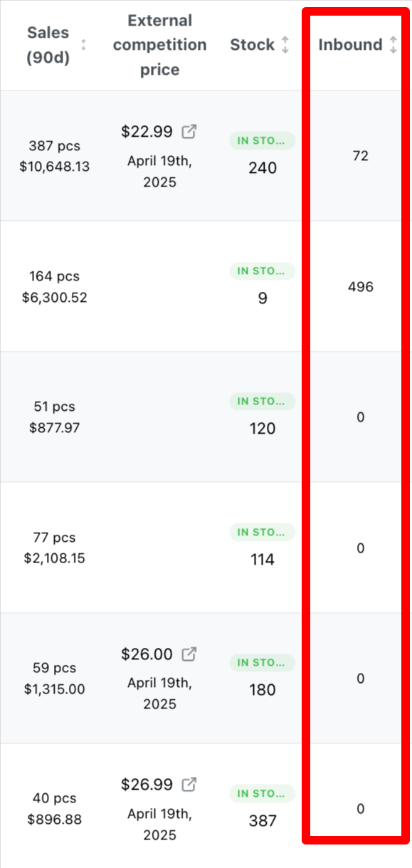
Task: Click the IN STOCK badge above 180
Action: click(262, 662)
